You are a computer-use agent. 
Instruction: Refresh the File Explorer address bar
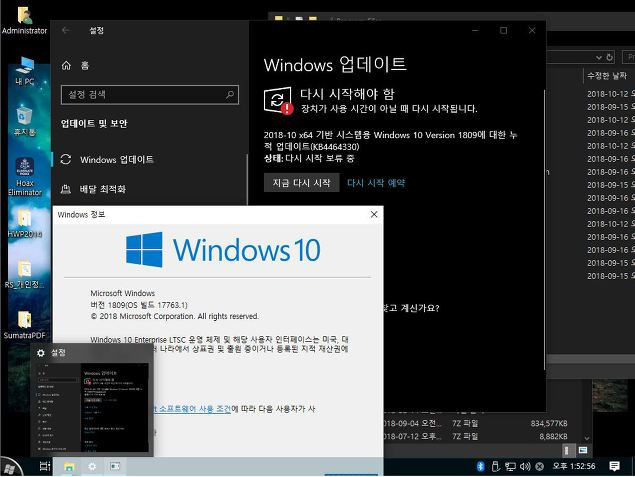click(x=609, y=57)
